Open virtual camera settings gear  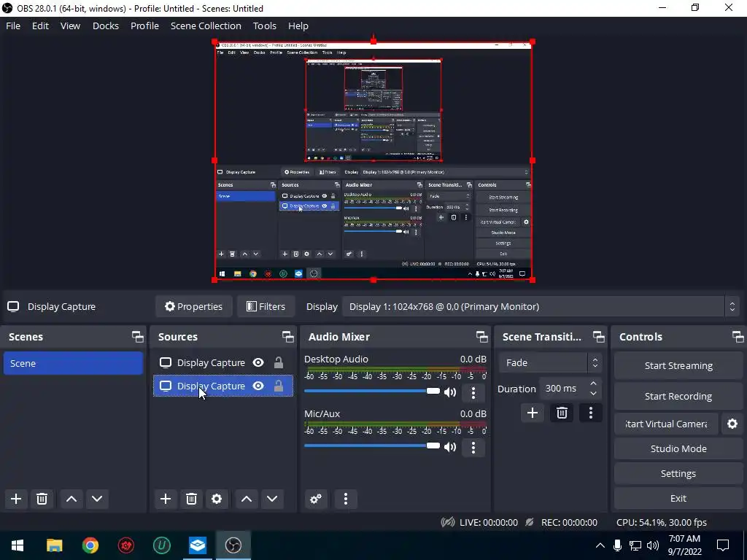(732, 424)
